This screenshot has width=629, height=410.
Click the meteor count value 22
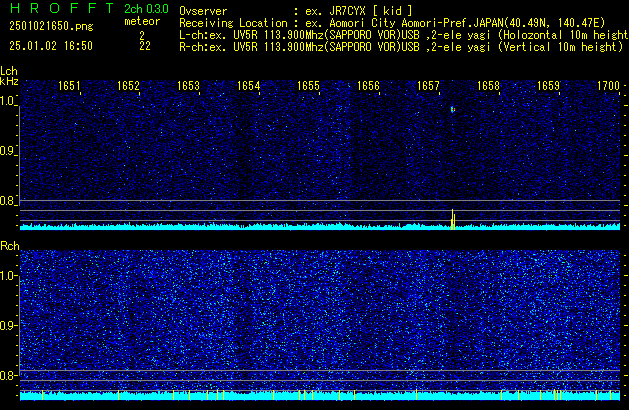(145, 46)
